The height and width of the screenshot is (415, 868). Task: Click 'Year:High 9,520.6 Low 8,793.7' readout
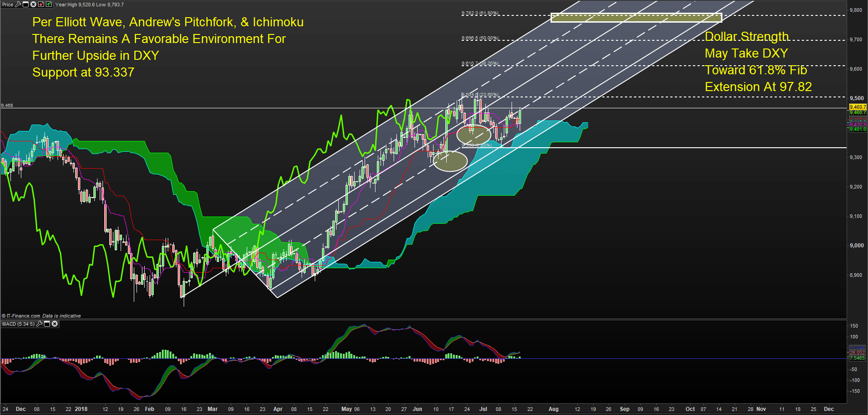click(x=89, y=5)
